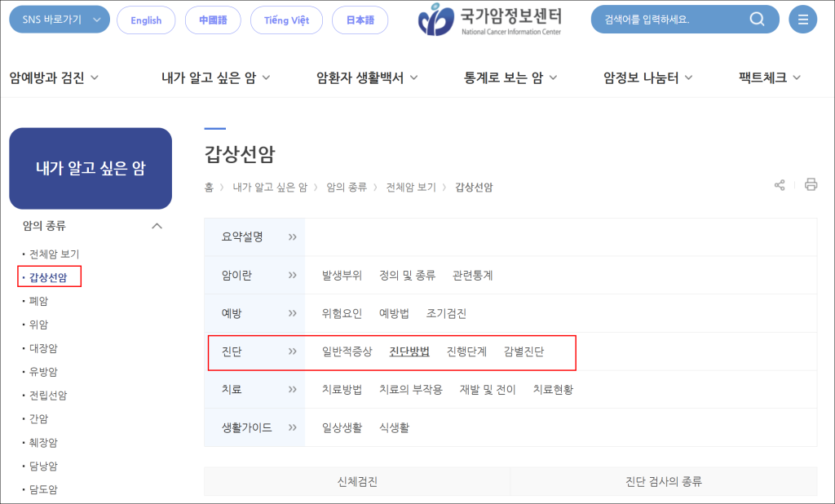
Task: Select 폐암 in the sidebar list
Action: click(38, 301)
